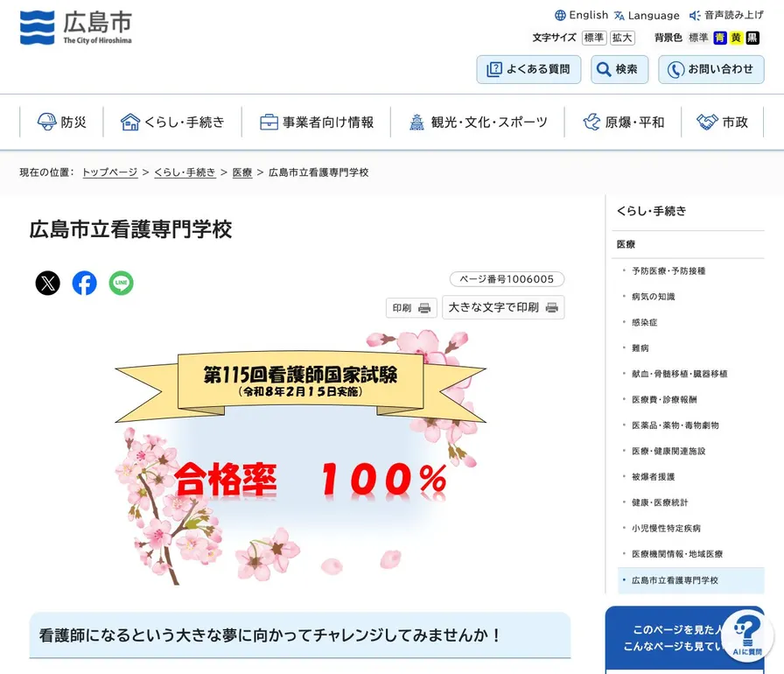Open 医療・健康関連施設 in the sidebar
This screenshot has height=674, width=784.
(x=668, y=451)
